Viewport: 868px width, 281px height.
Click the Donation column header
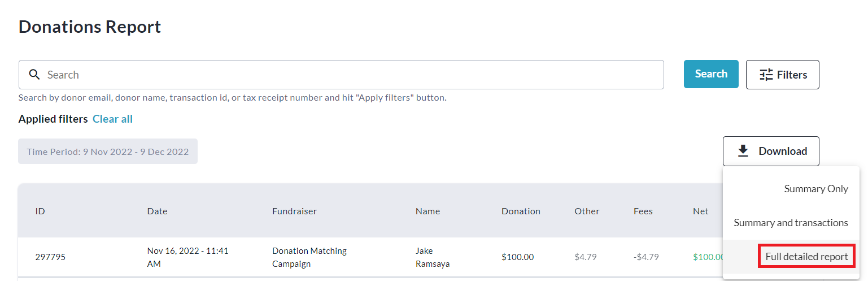tap(521, 211)
